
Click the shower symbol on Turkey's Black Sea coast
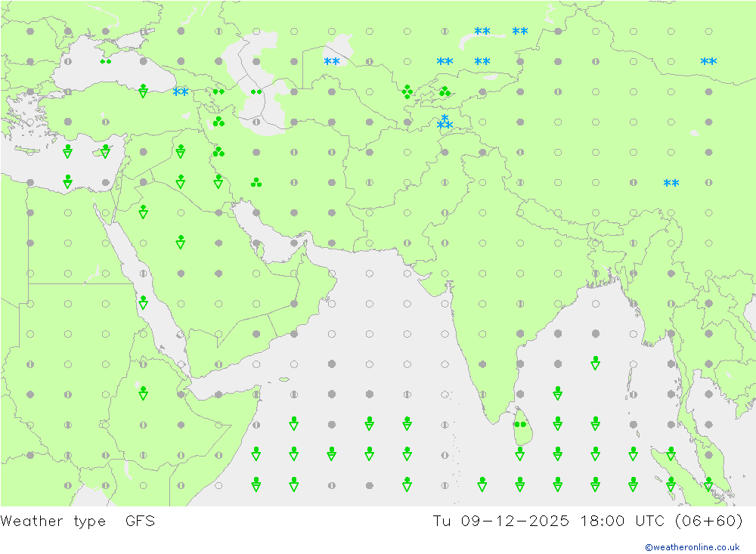click(x=143, y=91)
